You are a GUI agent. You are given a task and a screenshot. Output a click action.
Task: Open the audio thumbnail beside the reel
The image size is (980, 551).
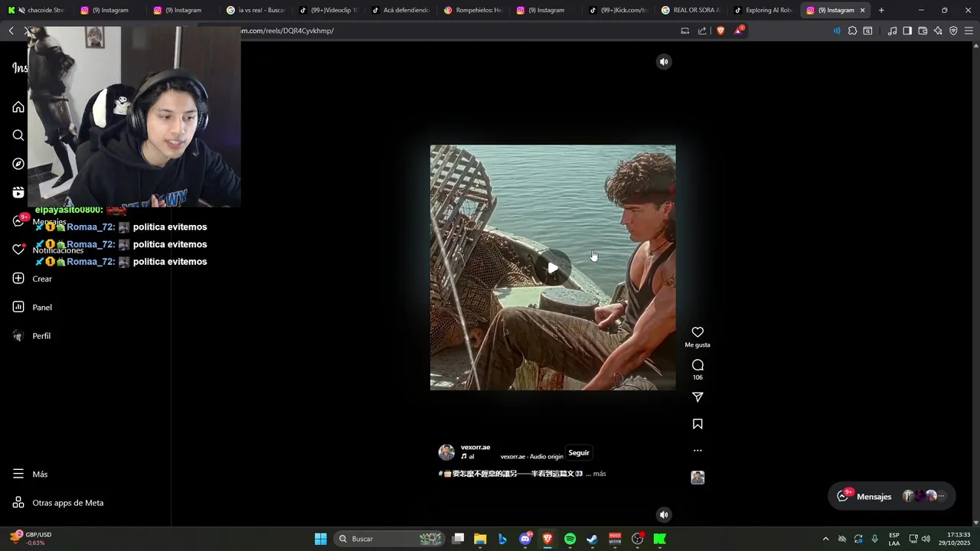pyautogui.click(x=697, y=478)
